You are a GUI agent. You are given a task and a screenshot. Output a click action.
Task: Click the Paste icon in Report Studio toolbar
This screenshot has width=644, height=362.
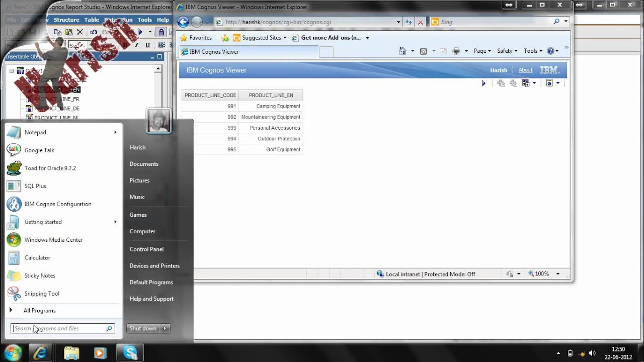click(68, 32)
